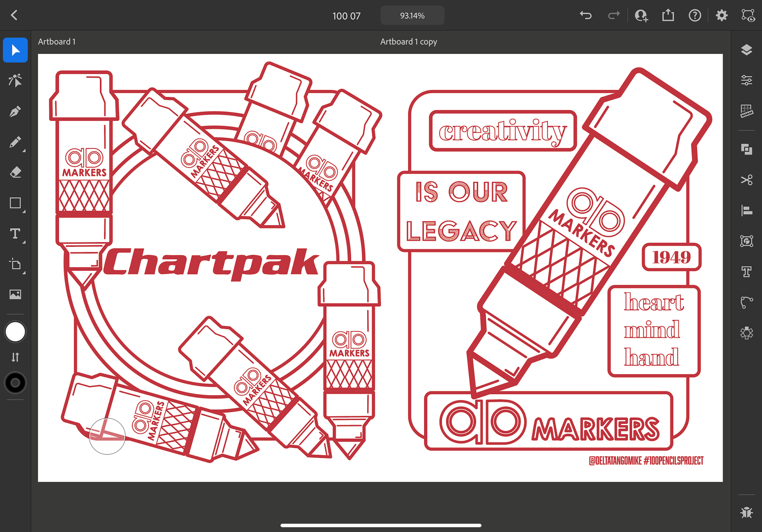
Task: Select the Rectangle shape tool
Action: pos(15,203)
